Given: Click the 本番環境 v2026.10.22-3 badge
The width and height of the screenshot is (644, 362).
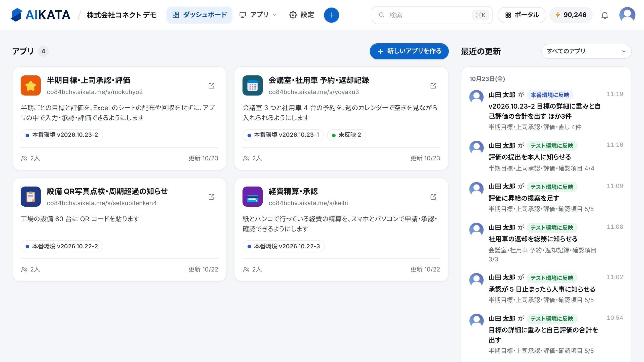Looking at the screenshot, I should coord(284,246).
